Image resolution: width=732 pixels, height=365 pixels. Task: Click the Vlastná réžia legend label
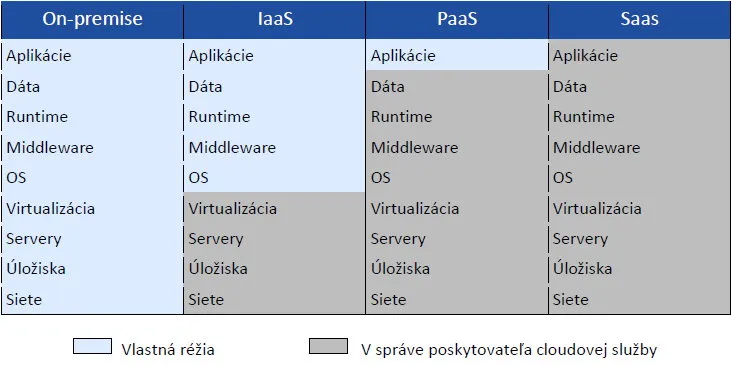tap(168, 350)
